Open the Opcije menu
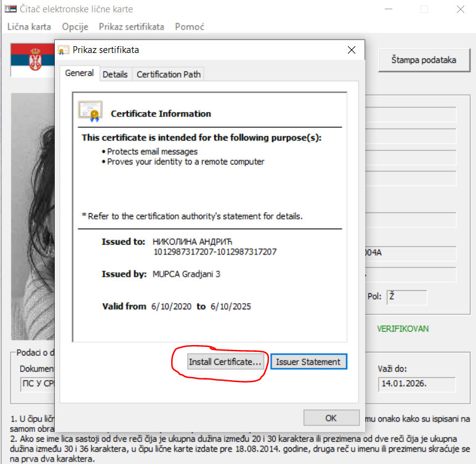This screenshot has height=464, width=476. point(75,26)
